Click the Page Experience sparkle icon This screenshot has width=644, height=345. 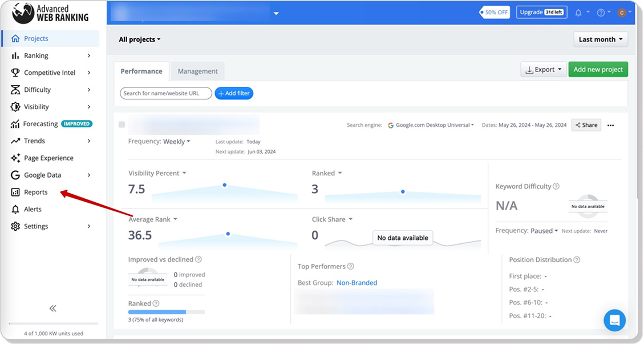click(15, 158)
